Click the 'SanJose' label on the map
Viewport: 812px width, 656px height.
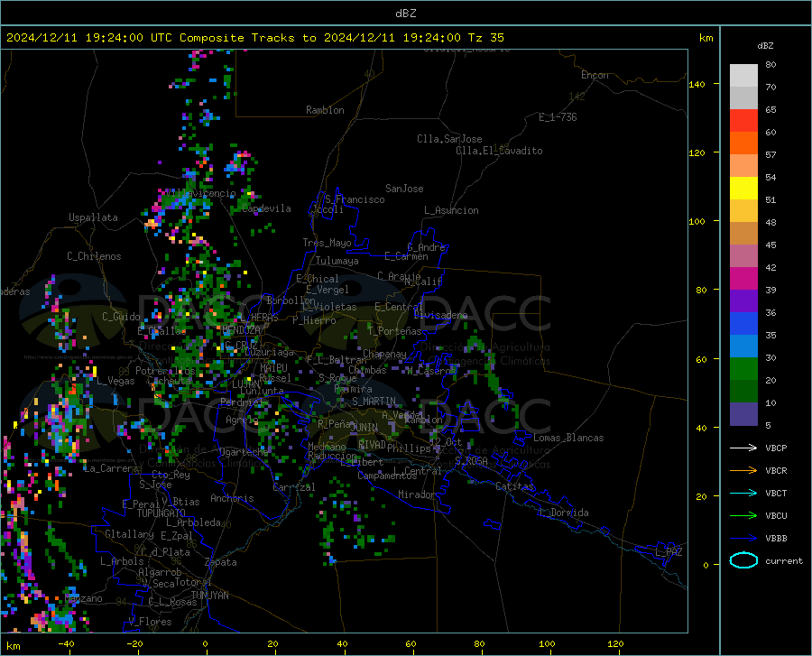coord(404,189)
